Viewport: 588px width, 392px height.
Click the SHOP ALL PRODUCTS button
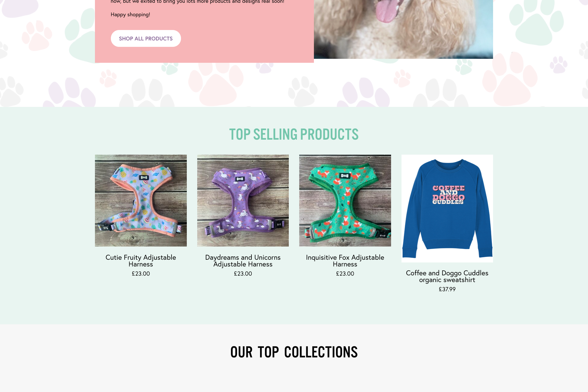pyautogui.click(x=146, y=39)
